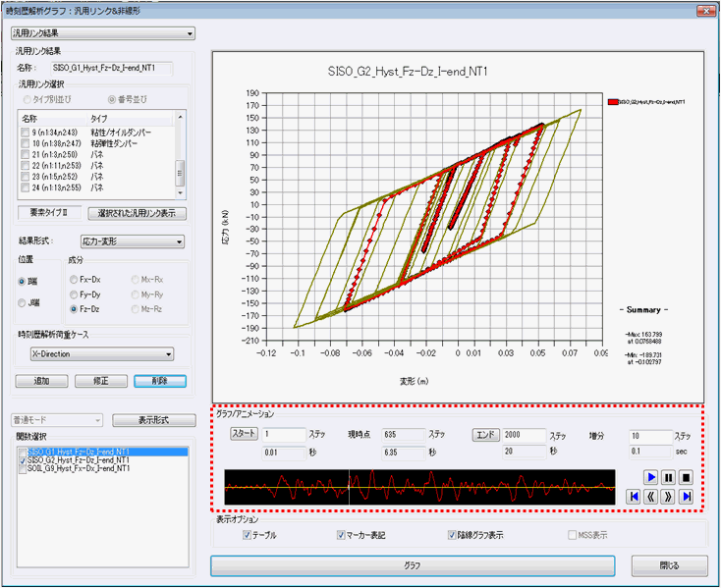
Task: Select the J端 position radio button
Action: tap(22, 302)
